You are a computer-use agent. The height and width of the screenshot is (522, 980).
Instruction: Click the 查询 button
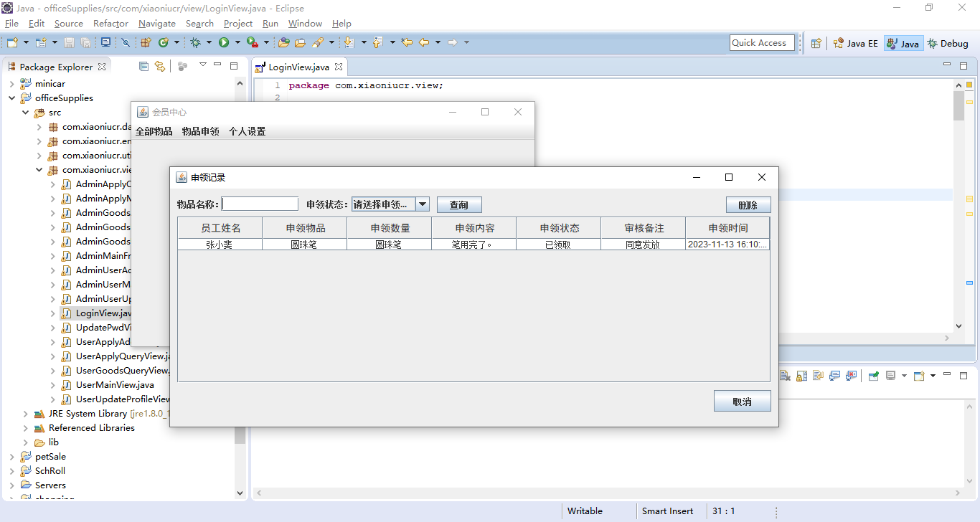(459, 204)
